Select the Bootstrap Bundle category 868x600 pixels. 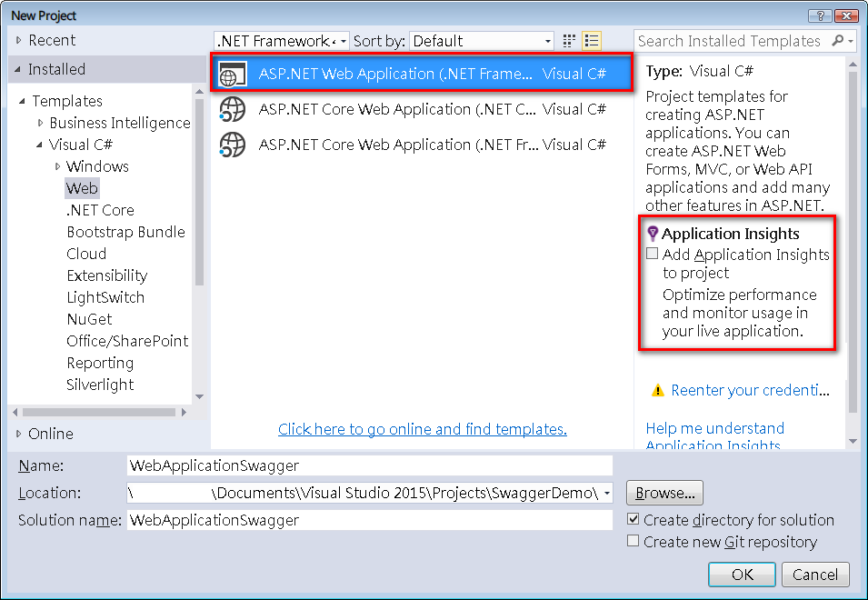coord(125,232)
